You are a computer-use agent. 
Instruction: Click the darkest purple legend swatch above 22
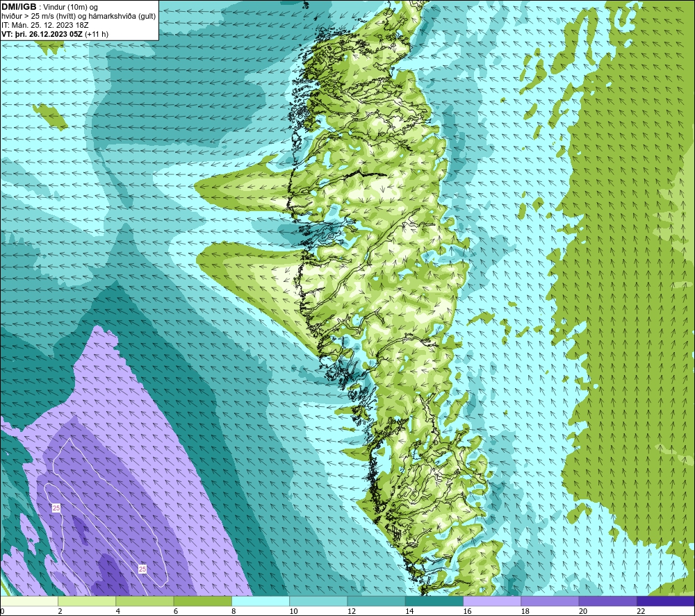[x=666, y=601]
